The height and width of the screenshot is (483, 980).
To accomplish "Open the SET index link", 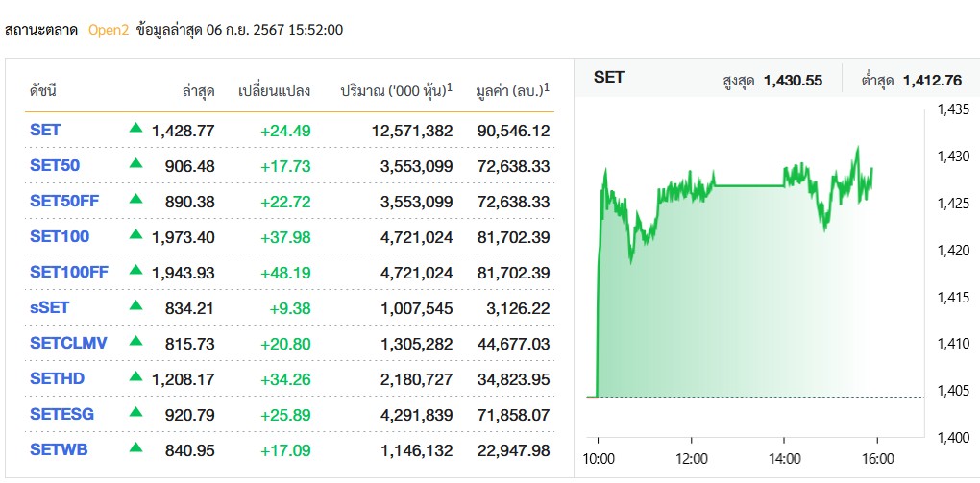I will tap(45, 130).
